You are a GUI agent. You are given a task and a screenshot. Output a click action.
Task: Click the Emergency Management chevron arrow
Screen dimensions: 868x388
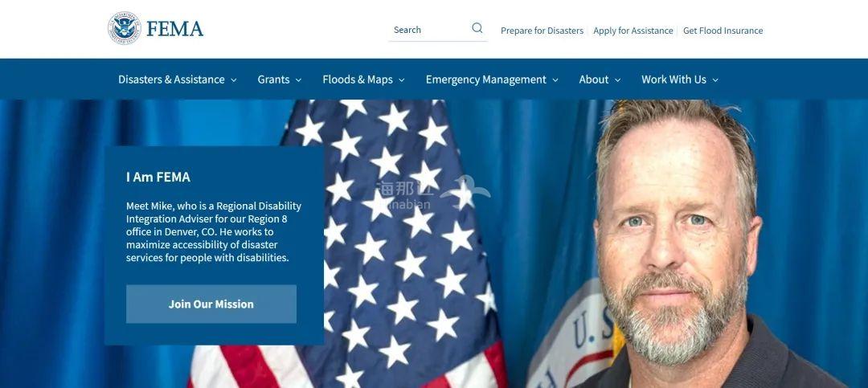pos(555,80)
